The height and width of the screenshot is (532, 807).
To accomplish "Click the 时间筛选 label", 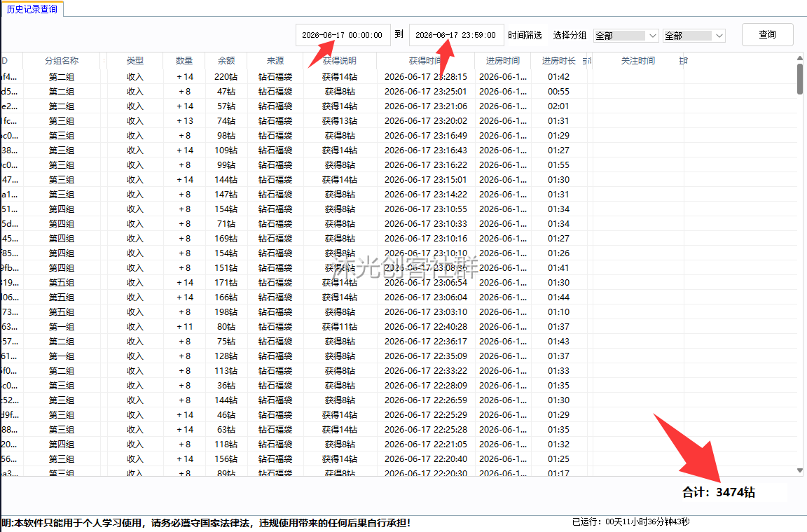I will click(x=525, y=35).
